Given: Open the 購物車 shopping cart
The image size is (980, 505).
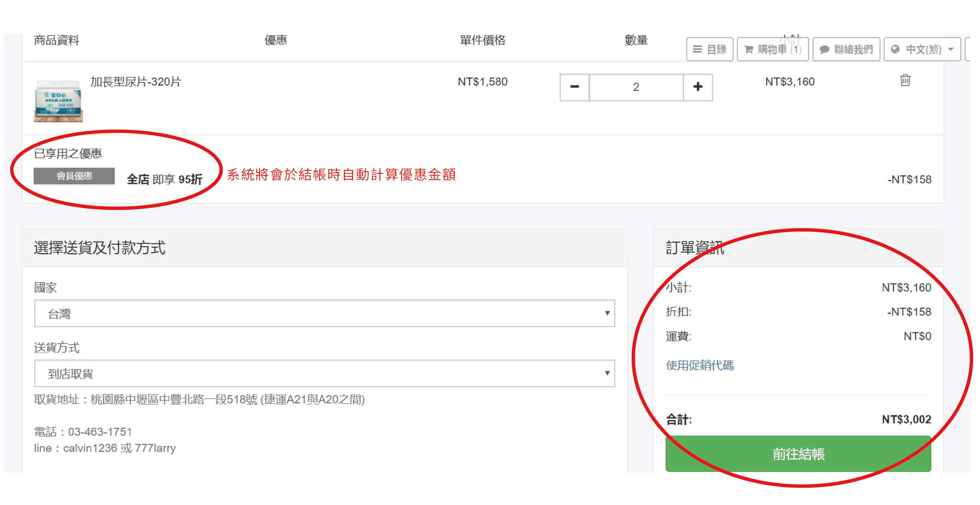Looking at the screenshot, I should coord(772,49).
